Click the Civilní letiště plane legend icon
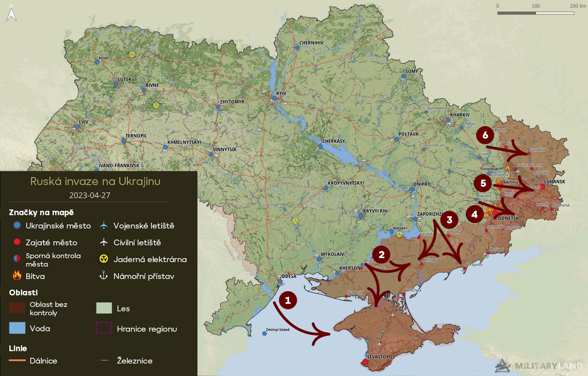Screen dimensions: 588x376 coord(104,242)
